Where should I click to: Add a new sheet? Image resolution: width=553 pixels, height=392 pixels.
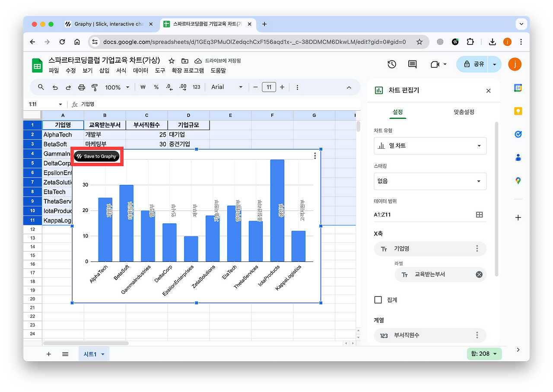click(x=49, y=354)
